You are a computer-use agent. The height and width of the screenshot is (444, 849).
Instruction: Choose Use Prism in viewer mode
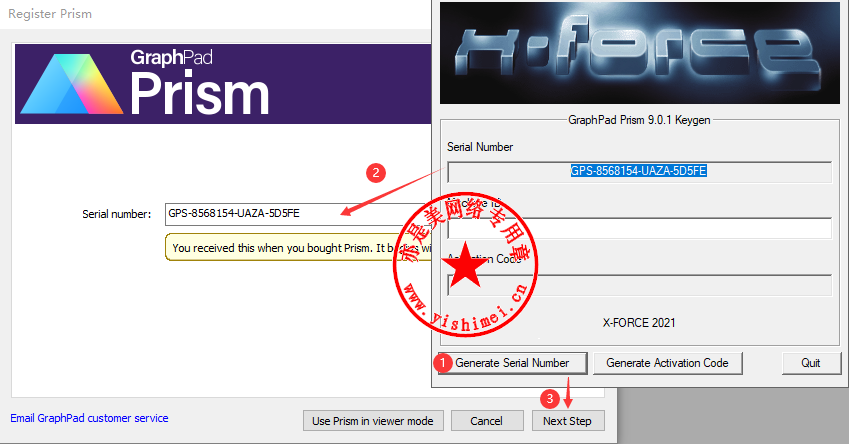[x=373, y=421]
